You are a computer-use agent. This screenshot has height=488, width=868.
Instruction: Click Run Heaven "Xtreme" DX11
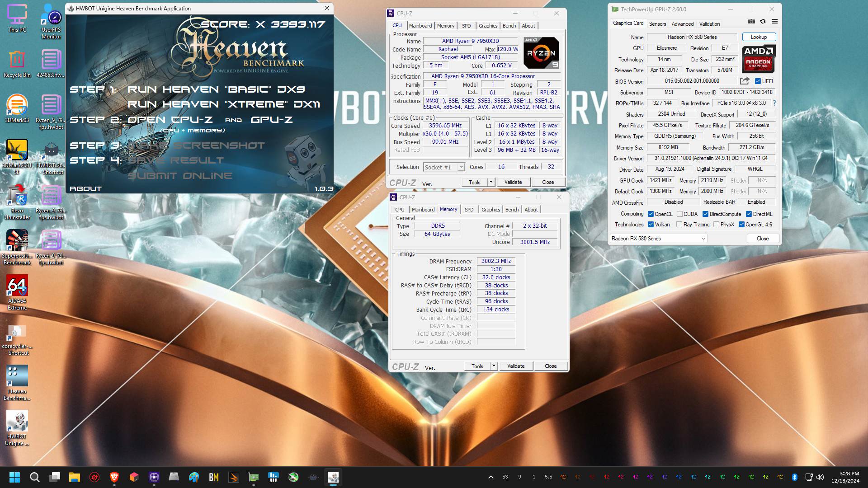point(224,104)
